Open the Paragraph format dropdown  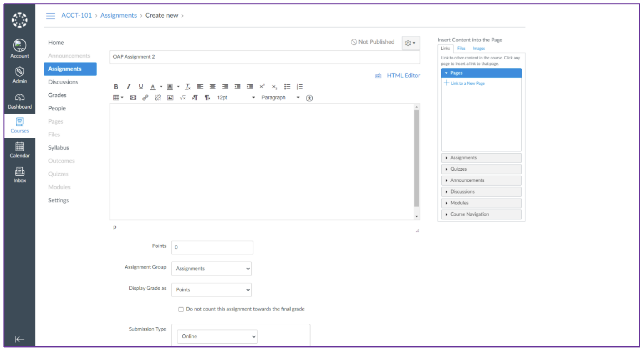pos(280,98)
